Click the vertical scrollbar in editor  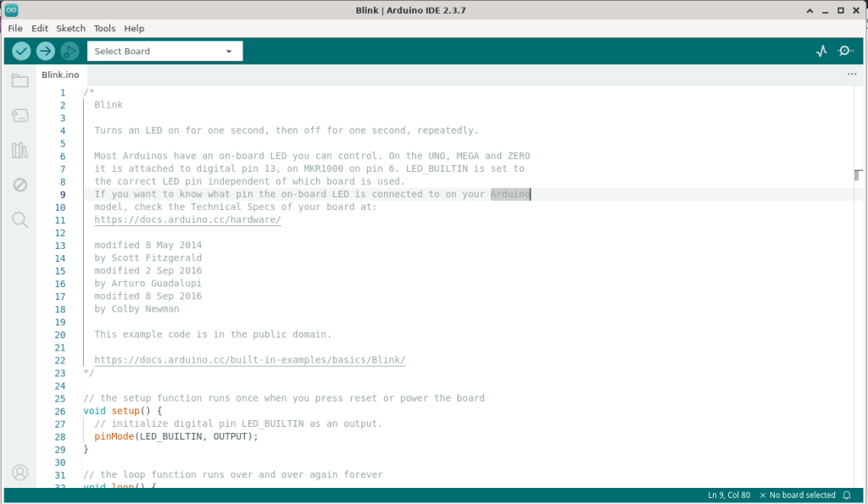tap(858, 174)
